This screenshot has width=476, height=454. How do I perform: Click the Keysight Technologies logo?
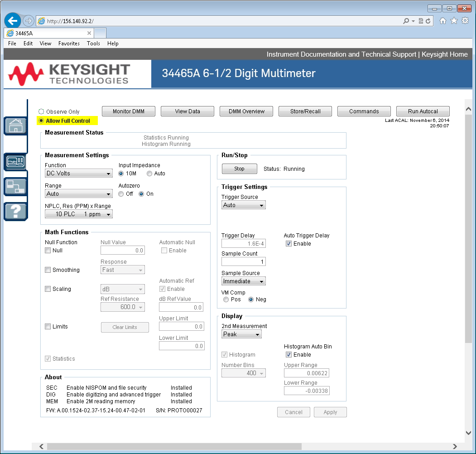point(69,74)
